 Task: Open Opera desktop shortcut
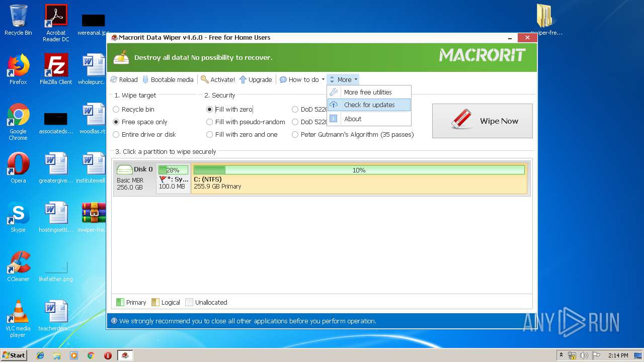pos(18,167)
